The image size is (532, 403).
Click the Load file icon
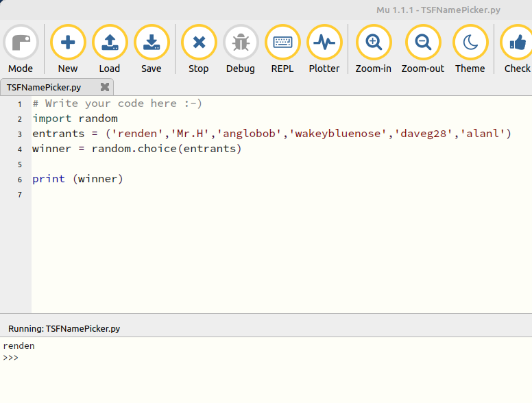pyautogui.click(x=110, y=43)
